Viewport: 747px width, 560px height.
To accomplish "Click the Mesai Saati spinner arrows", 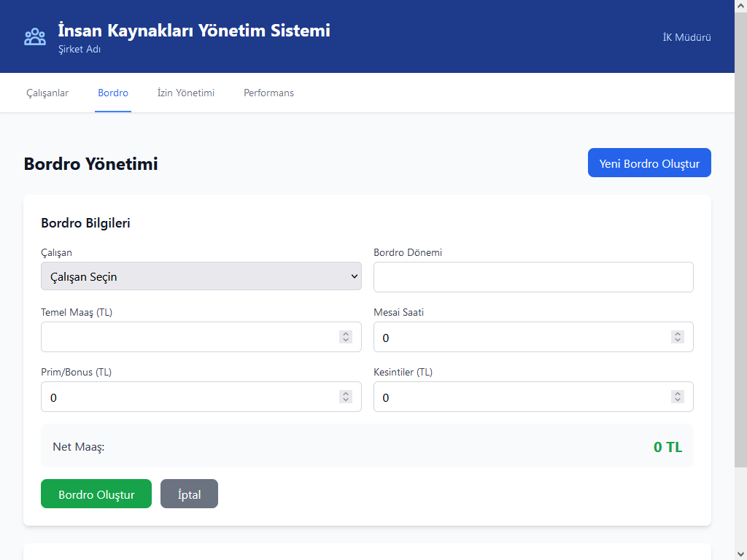I will (678, 337).
